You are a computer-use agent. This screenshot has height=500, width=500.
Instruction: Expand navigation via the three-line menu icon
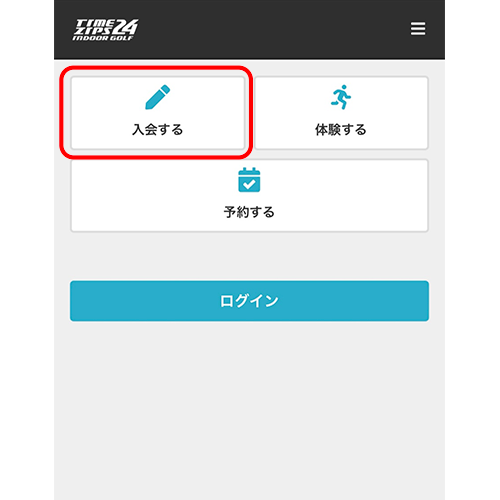pos(418,29)
